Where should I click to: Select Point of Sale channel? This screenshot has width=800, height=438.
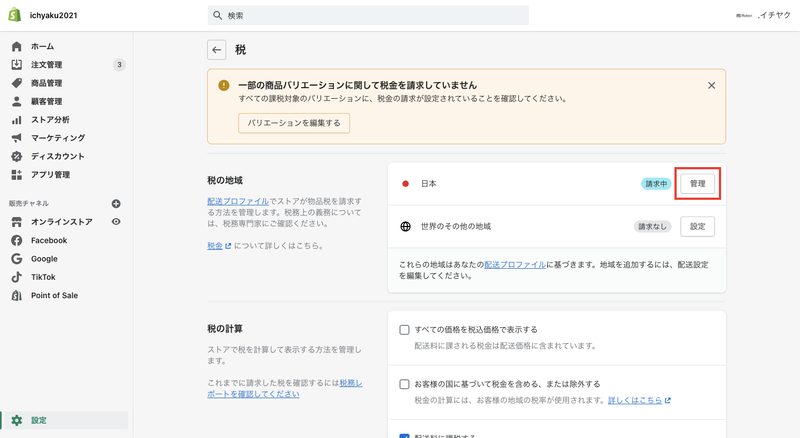coord(55,295)
